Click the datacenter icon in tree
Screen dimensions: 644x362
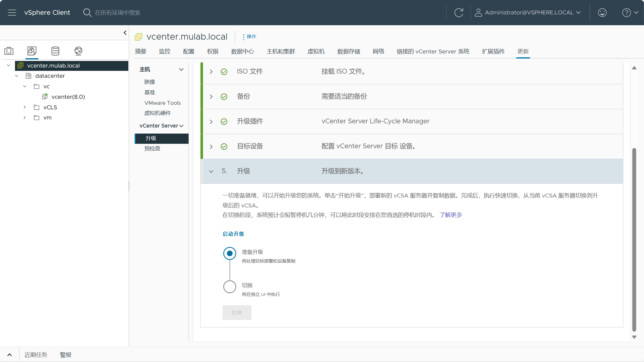coord(28,76)
